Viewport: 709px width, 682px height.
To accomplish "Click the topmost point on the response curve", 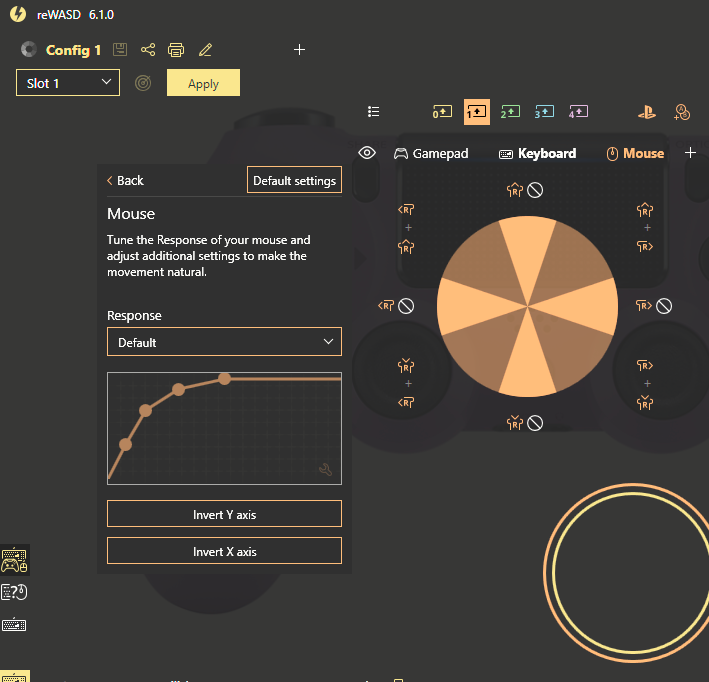I will click(224, 378).
